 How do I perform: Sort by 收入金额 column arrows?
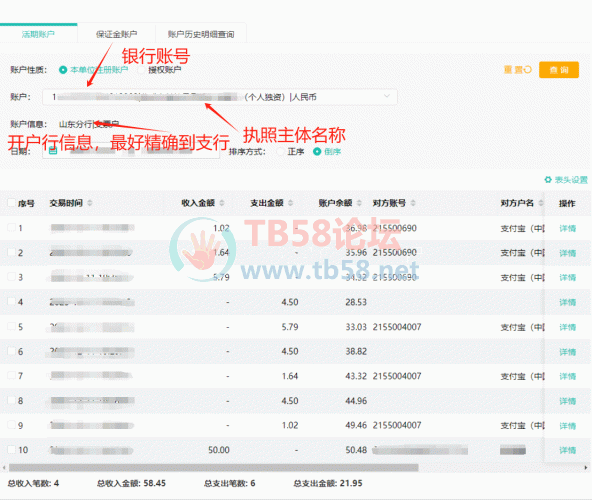tap(222, 203)
